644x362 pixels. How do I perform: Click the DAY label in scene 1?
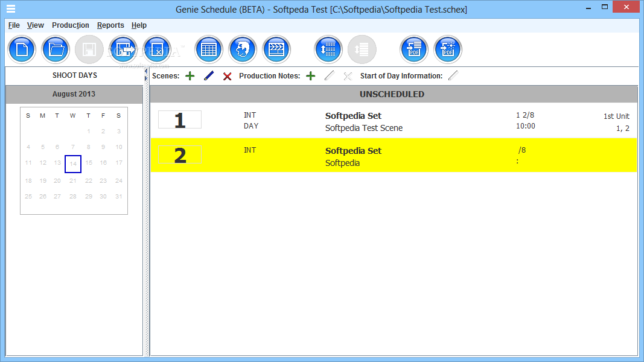point(251,126)
